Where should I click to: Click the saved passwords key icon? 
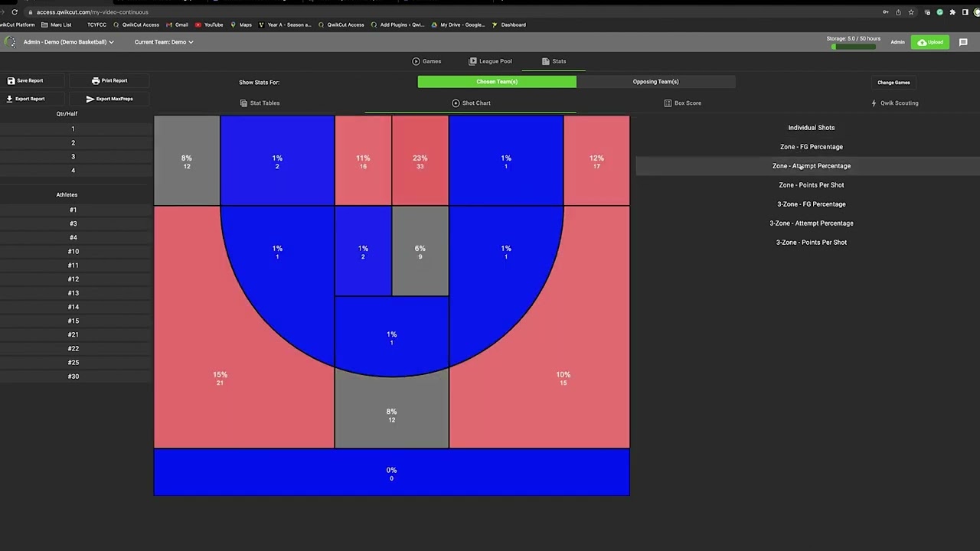[x=886, y=12]
